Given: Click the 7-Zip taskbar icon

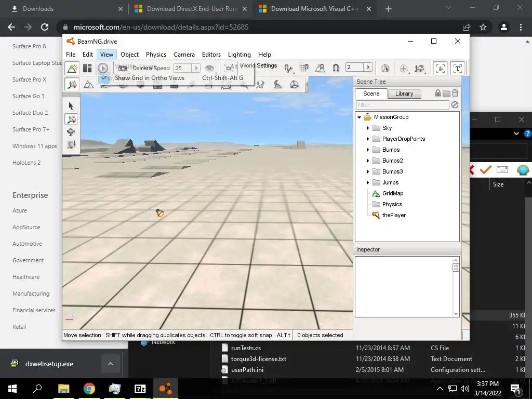Looking at the screenshot, I should (x=140, y=389).
